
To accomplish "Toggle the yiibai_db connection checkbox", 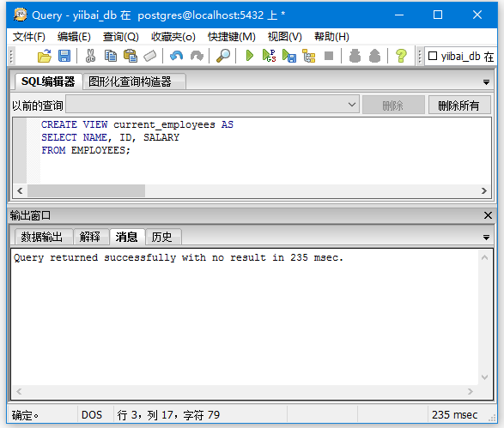I will point(433,56).
